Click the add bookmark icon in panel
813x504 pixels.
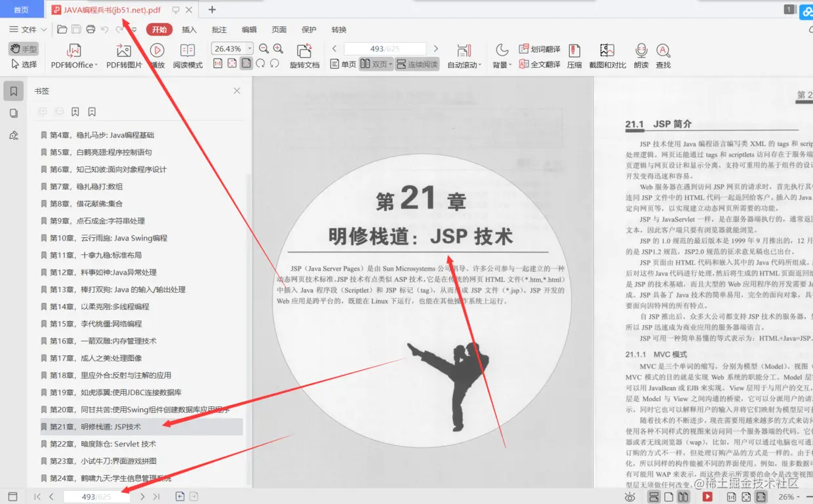coord(75,112)
